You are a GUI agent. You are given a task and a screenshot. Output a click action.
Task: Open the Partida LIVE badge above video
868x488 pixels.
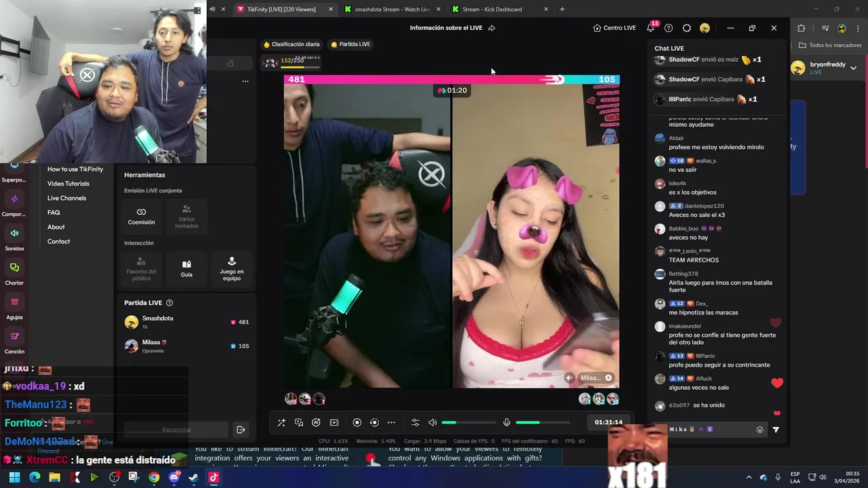(x=351, y=44)
